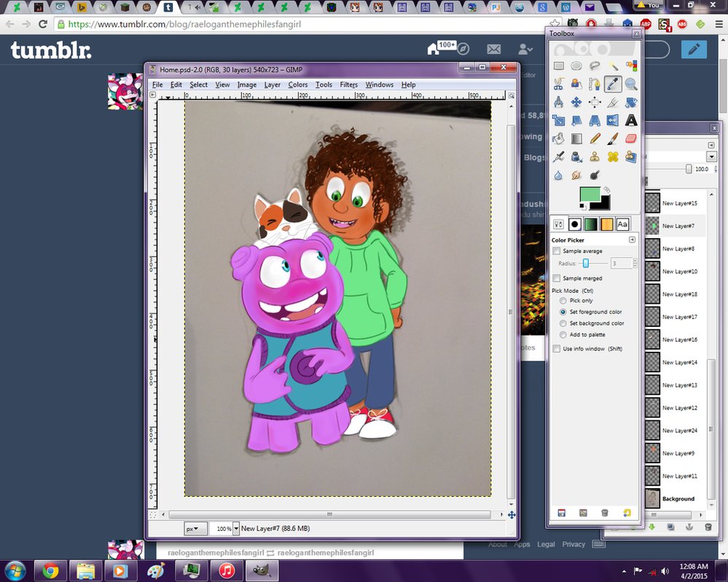728x582 pixels.
Task: Pick the Pencil tool
Action: coord(595,138)
